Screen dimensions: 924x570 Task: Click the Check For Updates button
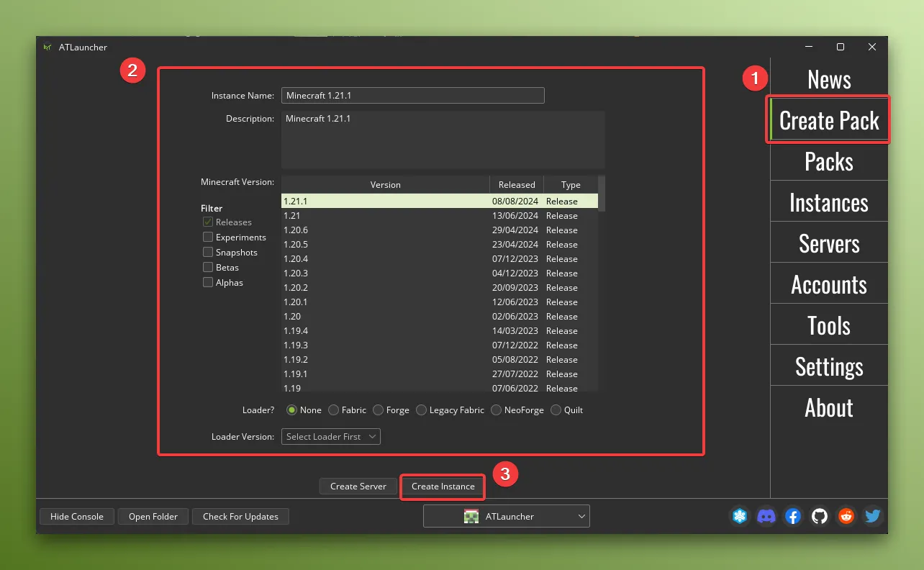coord(240,517)
